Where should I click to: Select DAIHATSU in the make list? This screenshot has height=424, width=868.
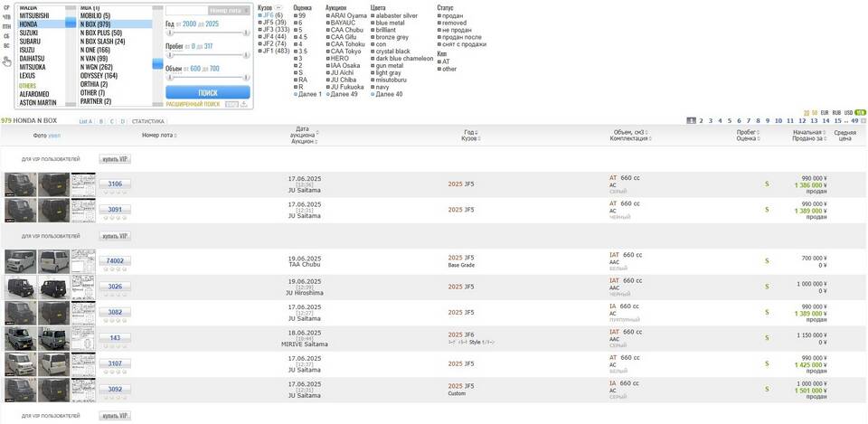coord(32,58)
